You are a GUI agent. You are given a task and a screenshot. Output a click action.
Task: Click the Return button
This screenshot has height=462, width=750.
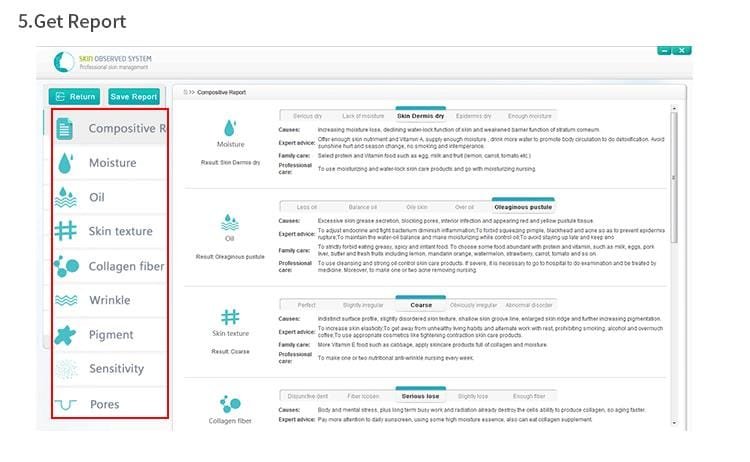[74, 97]
